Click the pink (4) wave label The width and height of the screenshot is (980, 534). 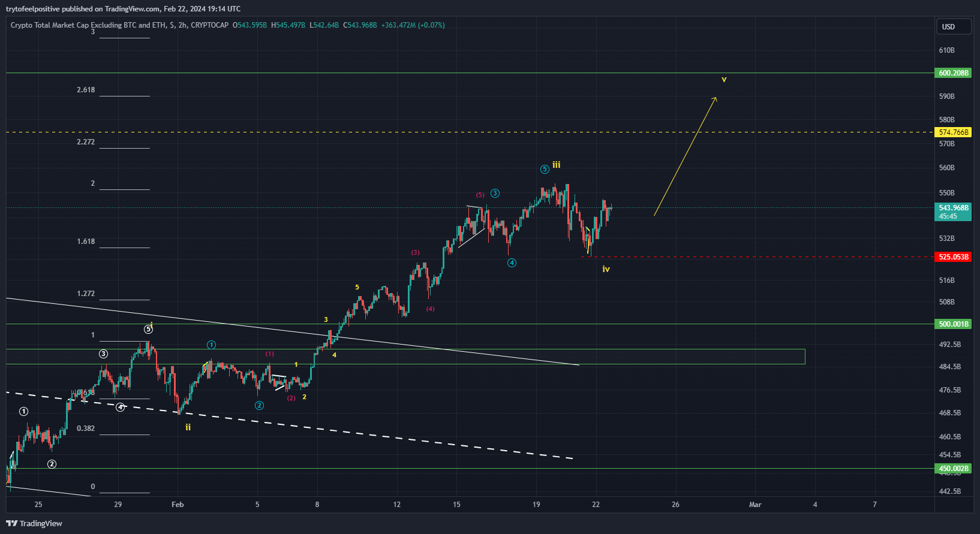coord(431,309)
